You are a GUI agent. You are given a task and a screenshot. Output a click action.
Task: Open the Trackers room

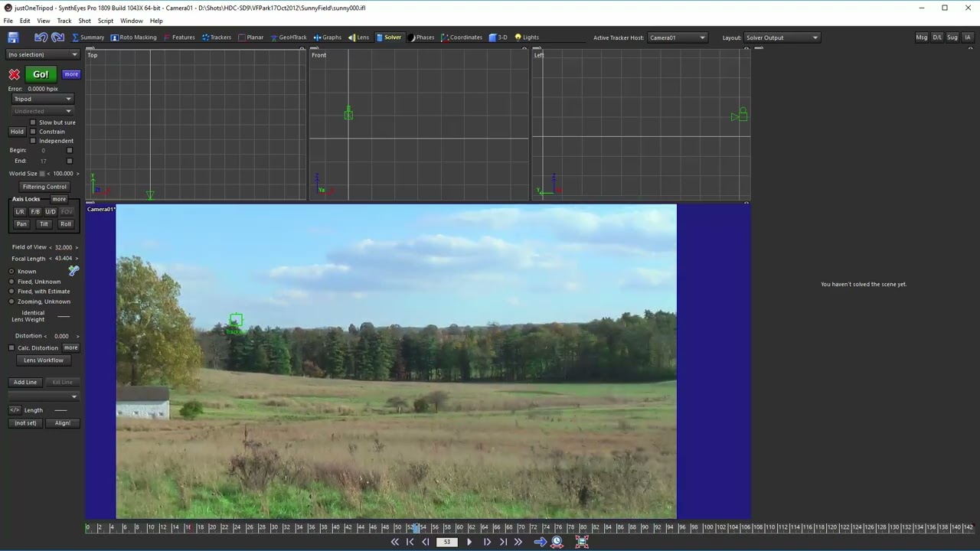coord(217,37)
